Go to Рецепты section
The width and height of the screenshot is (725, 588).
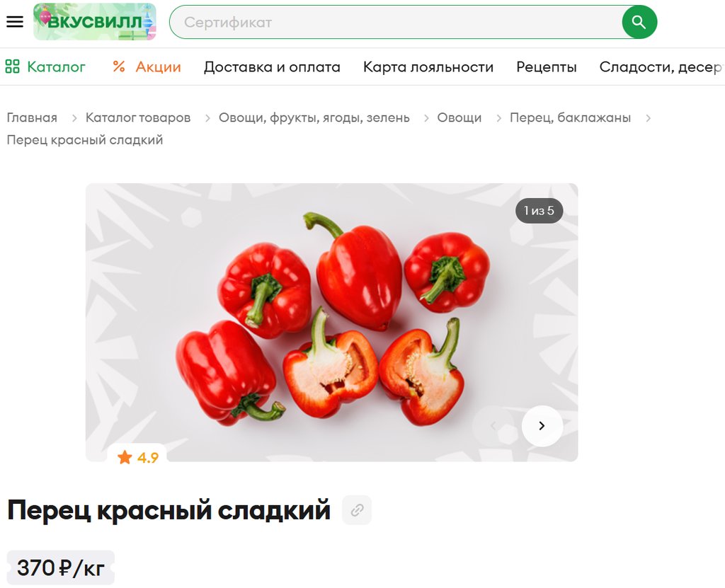coord(547,67)
